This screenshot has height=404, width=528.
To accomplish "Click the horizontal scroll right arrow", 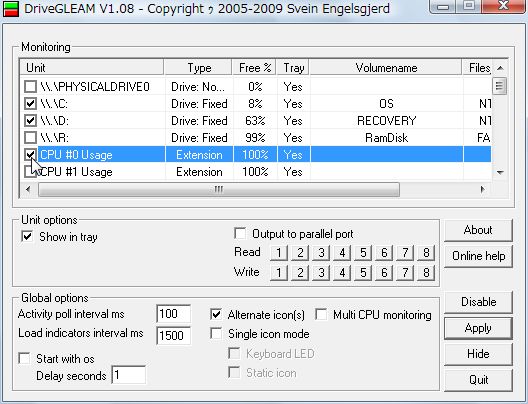I will coord(483,189).
